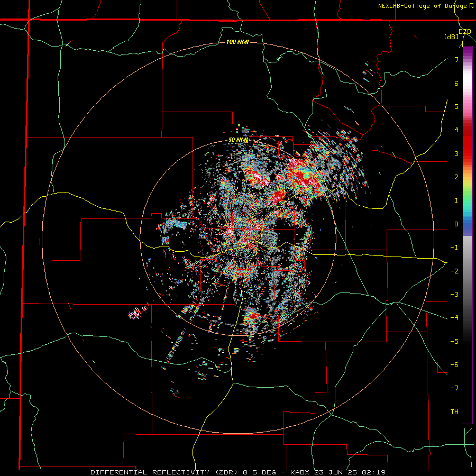Click the -2 value on the color scale
The width and height of the screenshot is (476, 476).
tap(454, 271)
